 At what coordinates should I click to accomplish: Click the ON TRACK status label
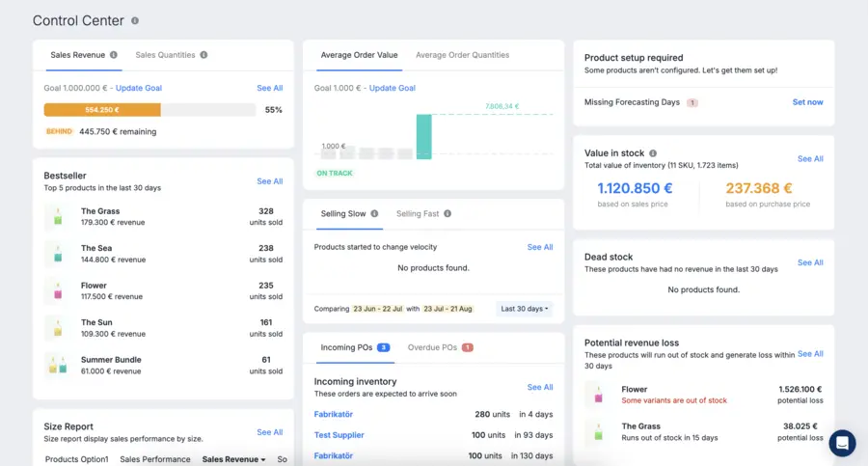coord(335,173)
